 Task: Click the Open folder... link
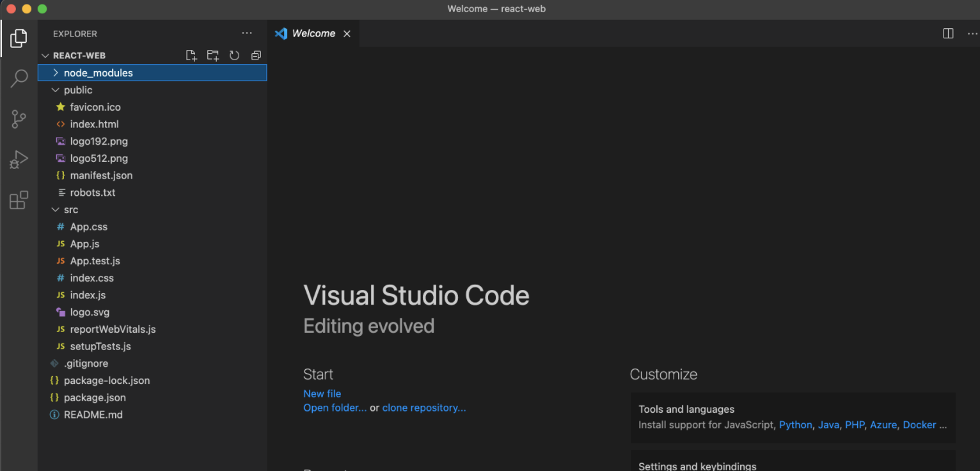[335, 408]
